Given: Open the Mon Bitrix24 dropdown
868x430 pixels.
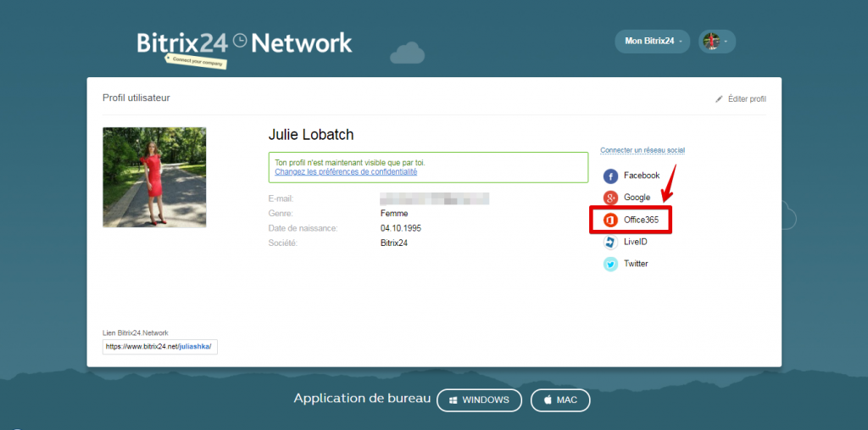Looking at the screenshot, I should [x=652, y=41].
